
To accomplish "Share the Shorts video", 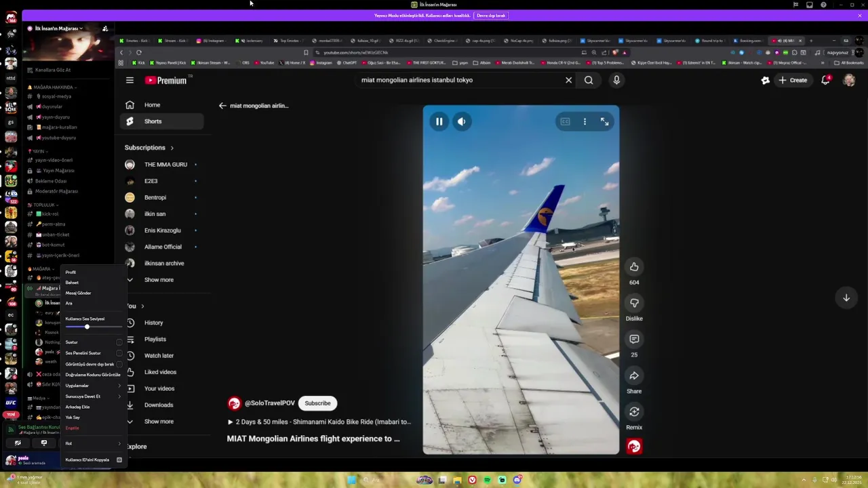I will (634, 375).
